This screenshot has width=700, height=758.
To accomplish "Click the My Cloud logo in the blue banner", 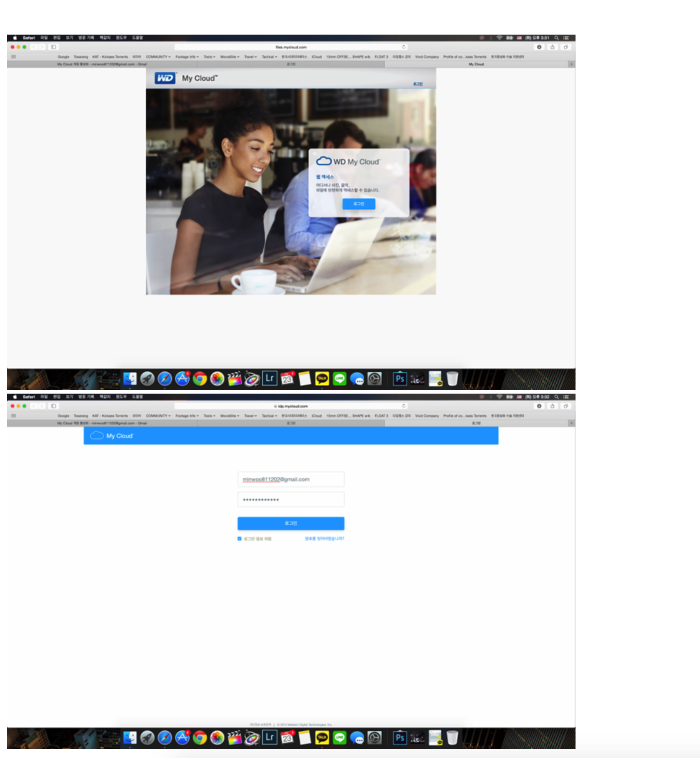I will click(x=112, y=436).
